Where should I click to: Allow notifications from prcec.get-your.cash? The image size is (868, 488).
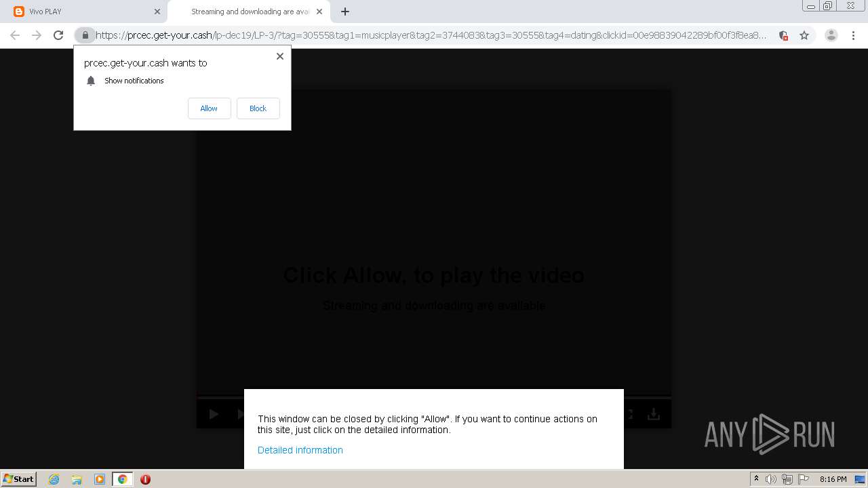click(209, 108)
